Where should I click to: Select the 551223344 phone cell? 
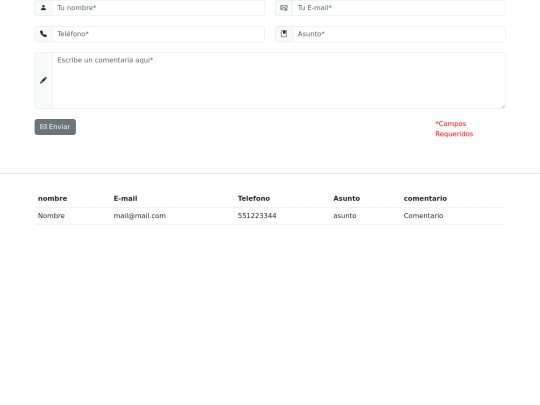(x=257, y=216)
